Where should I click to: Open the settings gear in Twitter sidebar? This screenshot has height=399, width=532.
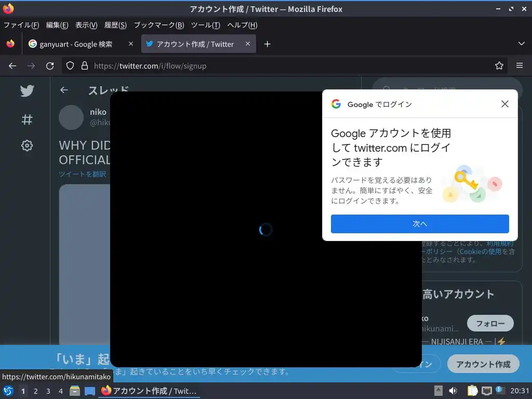click(27, 145)
